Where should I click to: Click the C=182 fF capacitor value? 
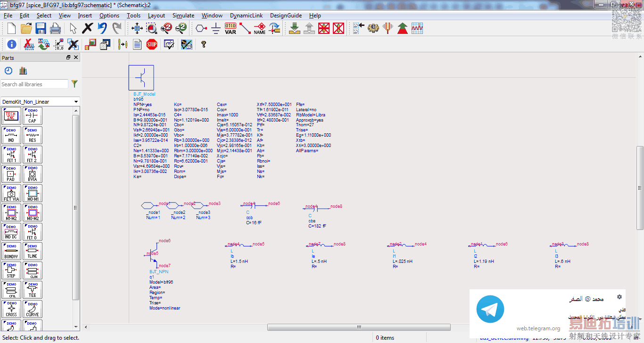317,226
